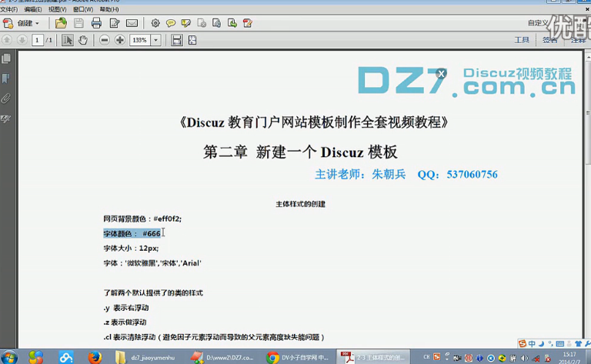Screen dimensions: 591x364
Task: Click the Delete page toolbar icon
Action: [202, 23]
